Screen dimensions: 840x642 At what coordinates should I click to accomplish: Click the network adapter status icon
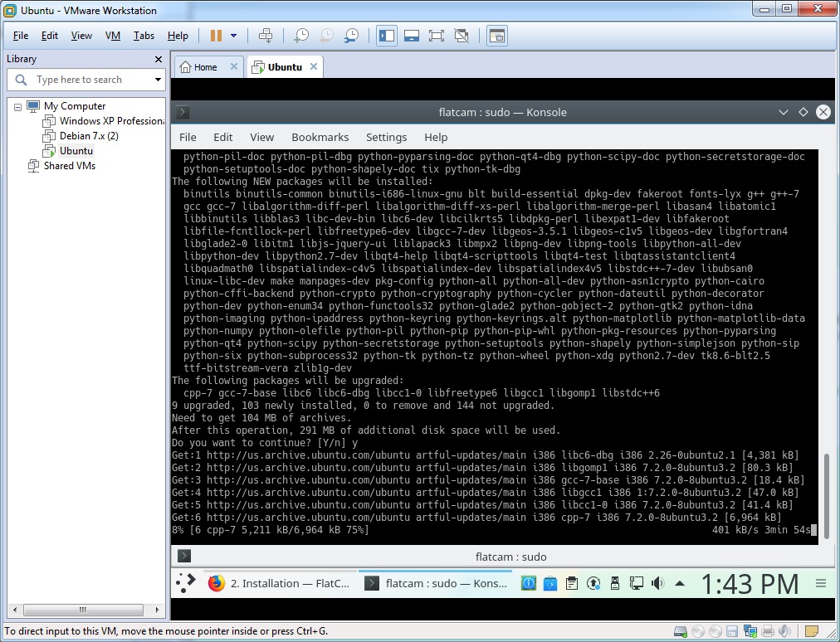pyautogui.click(x=750, y=631)
